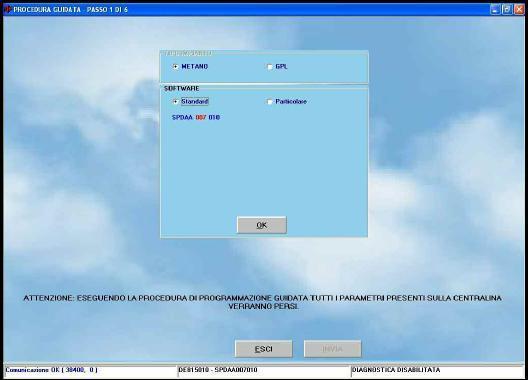
Task: Click the SPDAA 007 010 software code
Action: (196, 118)
